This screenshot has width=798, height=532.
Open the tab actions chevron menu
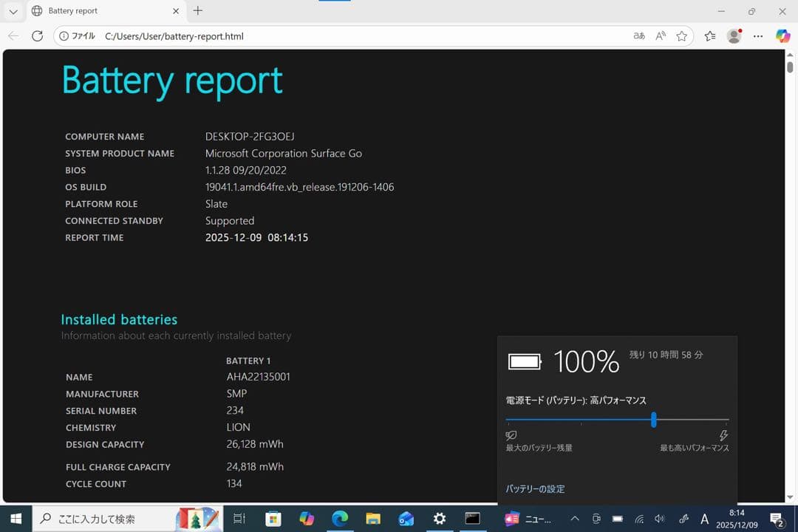13,11
